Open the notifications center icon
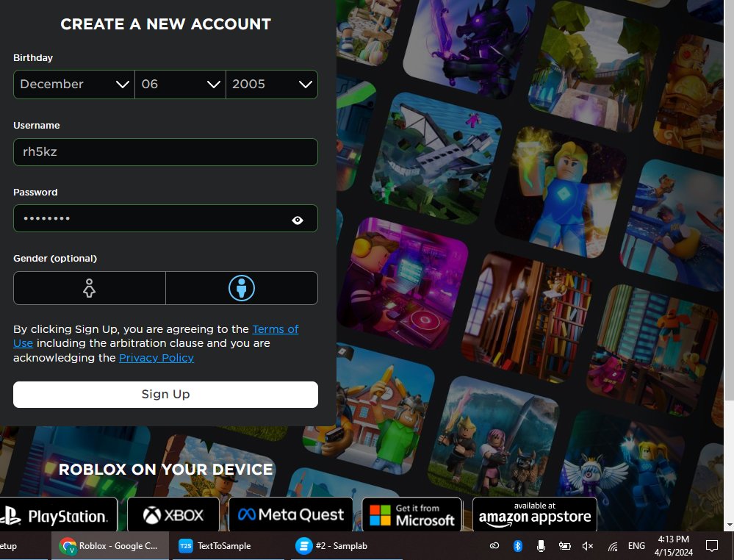The width and height of the screenshot is (734, 560). click(x=711, y=546)
